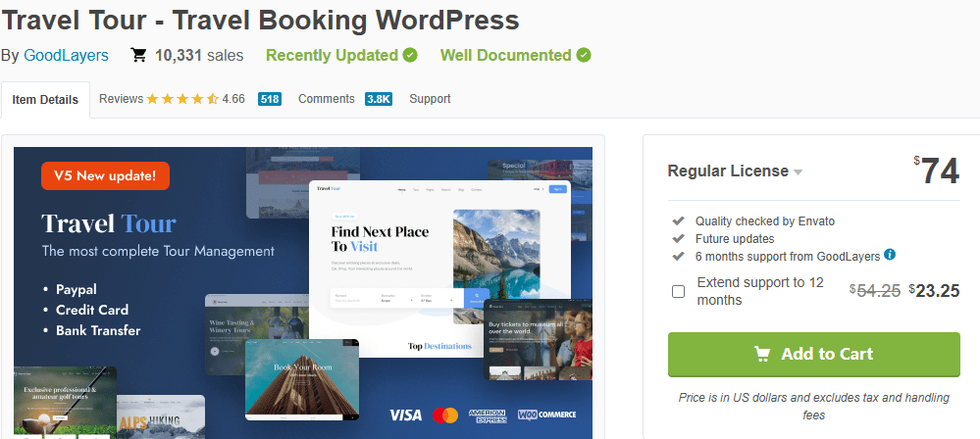980x439 pixels.
Task: Click the museum tickets preview screenshot
Action: [x=539, y=340]
